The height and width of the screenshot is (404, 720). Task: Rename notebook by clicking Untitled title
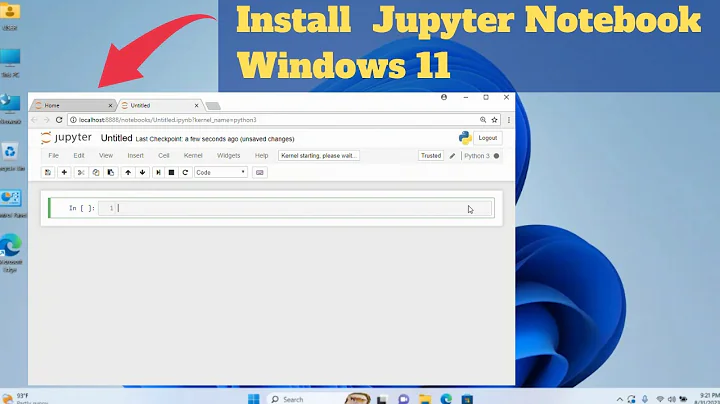116,138
